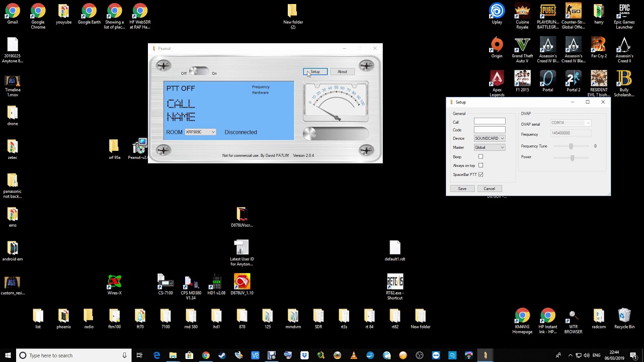Click the Origin desktop icon
This screenshot has height=362, width=644.
click(x=497, y=48)
